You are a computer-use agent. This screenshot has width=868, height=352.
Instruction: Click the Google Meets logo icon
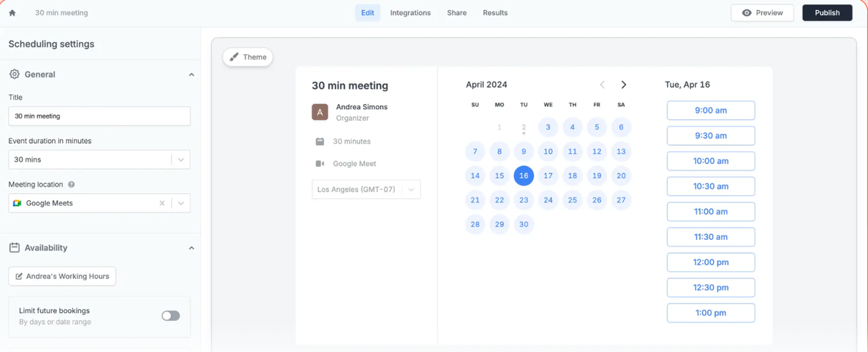click(17, 203)
